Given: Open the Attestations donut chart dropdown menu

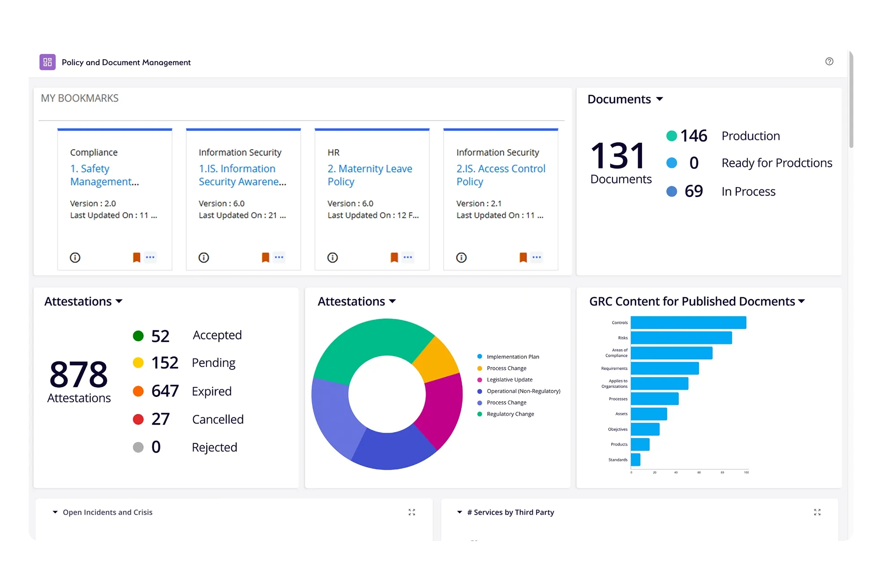Looking at the screenshot, I should coord(393,301).
